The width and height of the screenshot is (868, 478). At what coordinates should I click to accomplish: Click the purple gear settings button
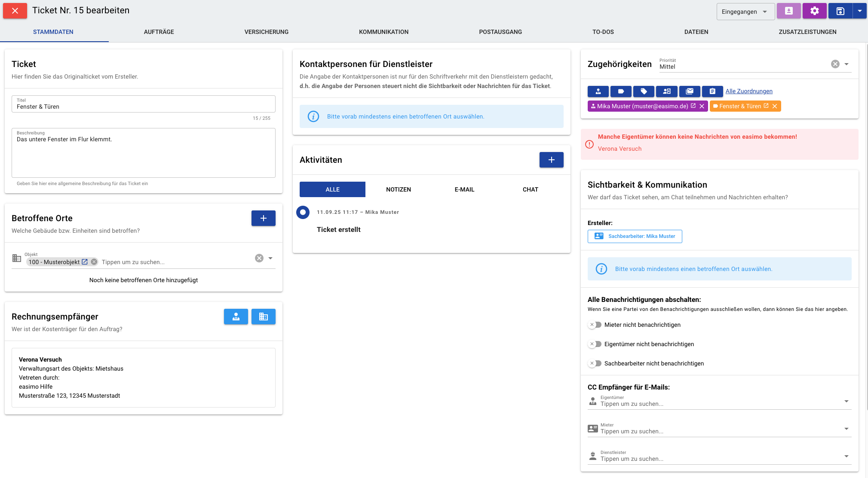(x=814, y=11)
